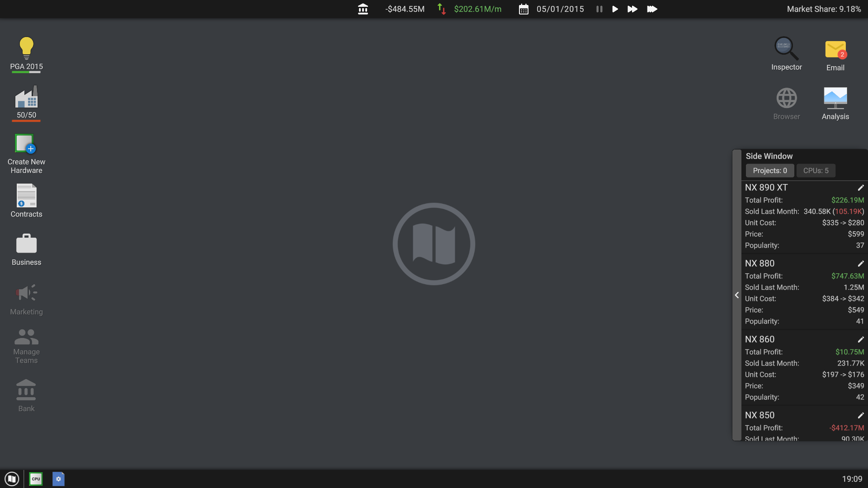Click the bank balance -$484.55M indicator
This screenshot has height=488, width=868.
[404, 9]
